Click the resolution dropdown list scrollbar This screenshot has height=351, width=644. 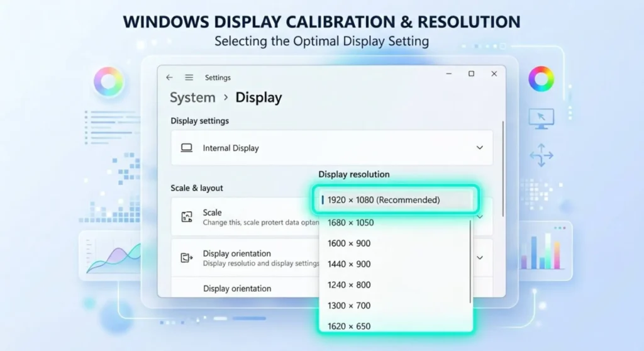[x=470, y=262]
